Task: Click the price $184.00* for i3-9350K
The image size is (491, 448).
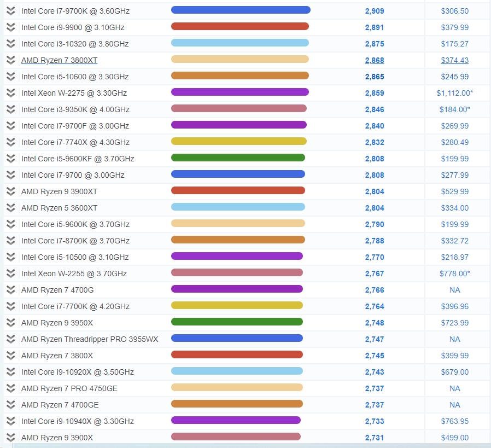Action: tap(455, 109)
